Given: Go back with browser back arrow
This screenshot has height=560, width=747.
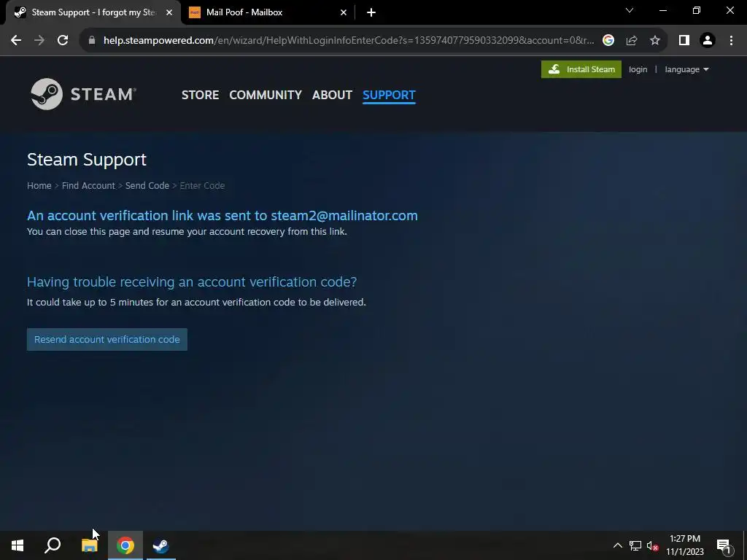Looking at the screenshot, I should pyautogui.click(x=16, y=41).
